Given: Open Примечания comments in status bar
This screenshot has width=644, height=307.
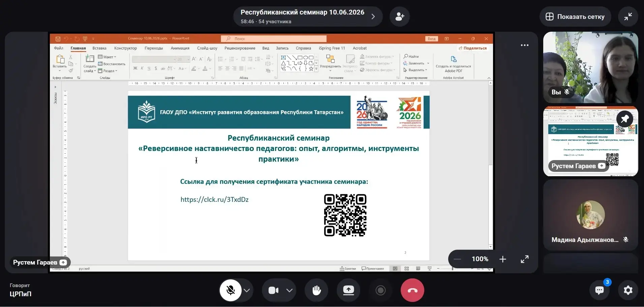Looking at the screenshot, I should click(373, 269).
